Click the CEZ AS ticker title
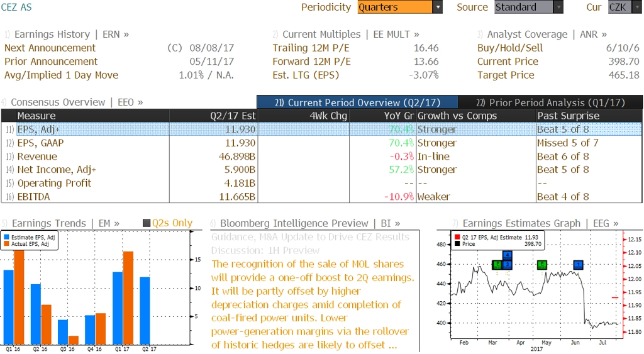644x354 pixels. tap(16, 7)
